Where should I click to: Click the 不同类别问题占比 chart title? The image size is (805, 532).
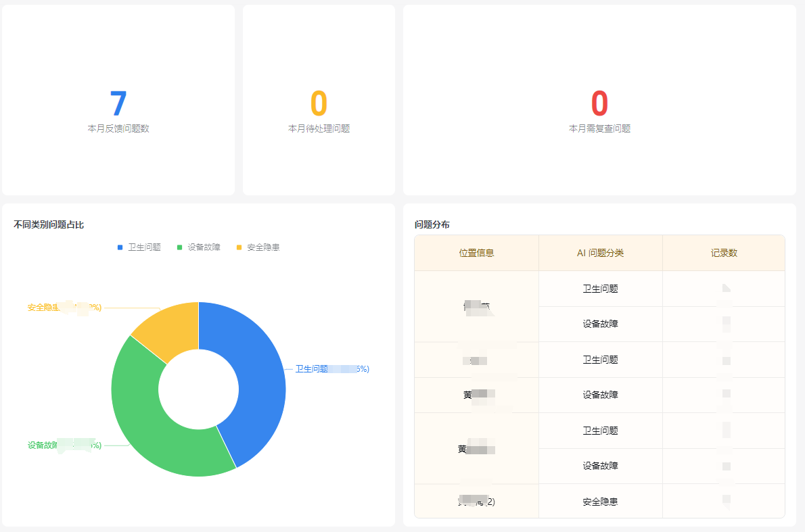(x=49, y=224)
